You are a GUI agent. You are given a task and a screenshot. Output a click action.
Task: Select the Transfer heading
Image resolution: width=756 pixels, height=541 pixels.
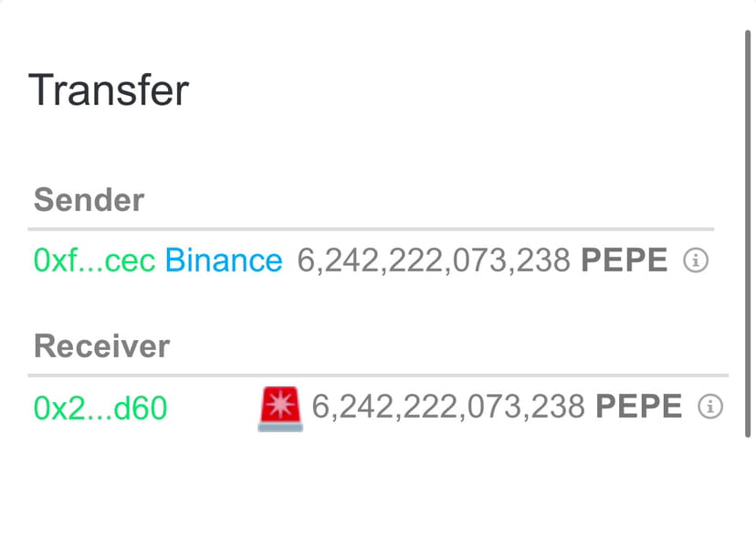coord(109,89)
